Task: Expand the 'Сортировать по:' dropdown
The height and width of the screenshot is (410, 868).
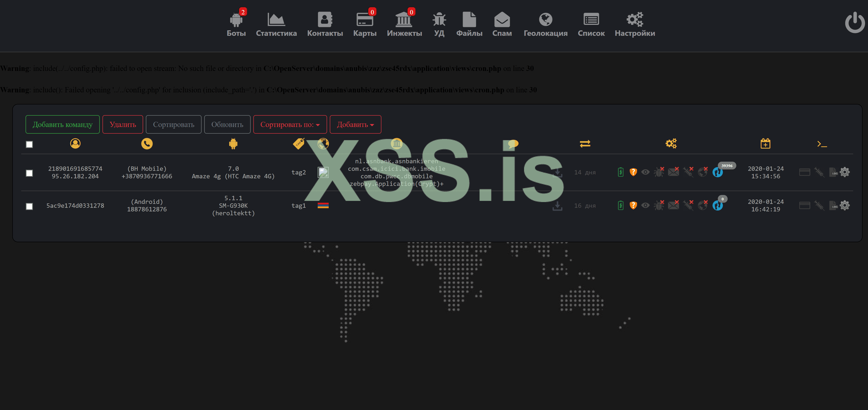Action: (x=290, y=125)
